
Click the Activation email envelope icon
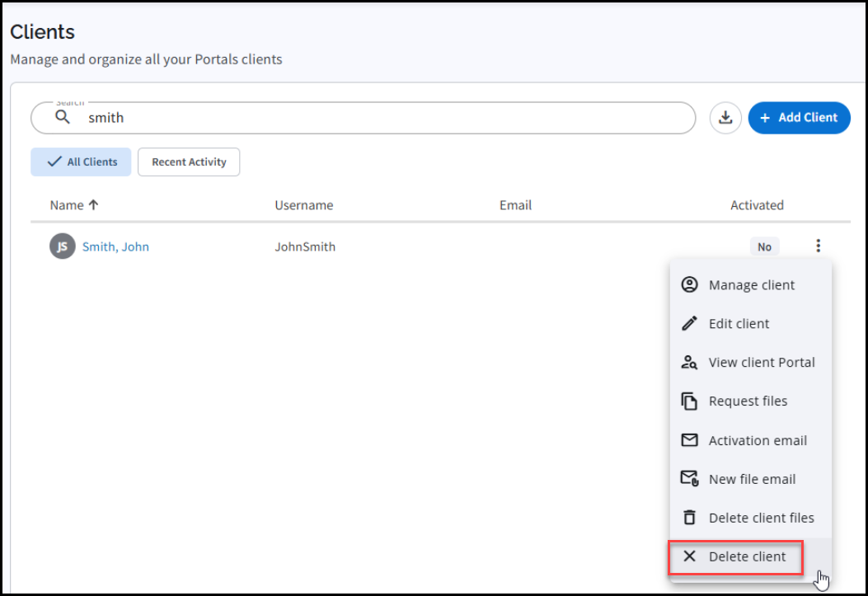(689, 440)
